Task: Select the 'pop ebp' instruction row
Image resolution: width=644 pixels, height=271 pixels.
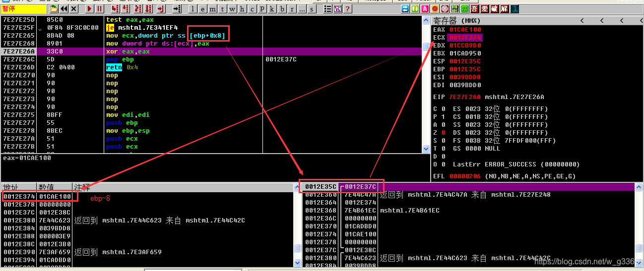Action: 211,59
